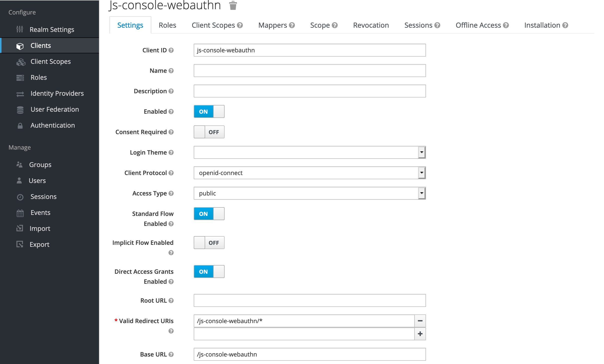Open the Installation tab
The height and width of the screenshot is (364, 604).
(x=543, y=25)
